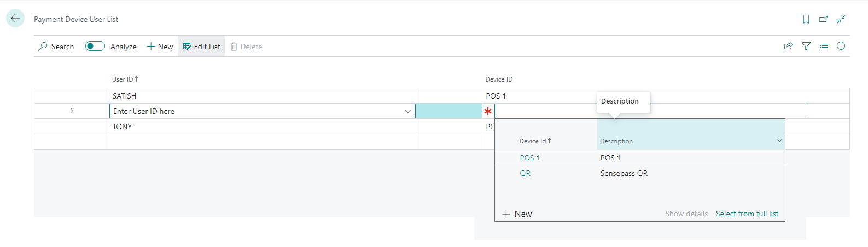868x247 pixels.
Task: Click Search in the action bar
Action: point(56,47)
